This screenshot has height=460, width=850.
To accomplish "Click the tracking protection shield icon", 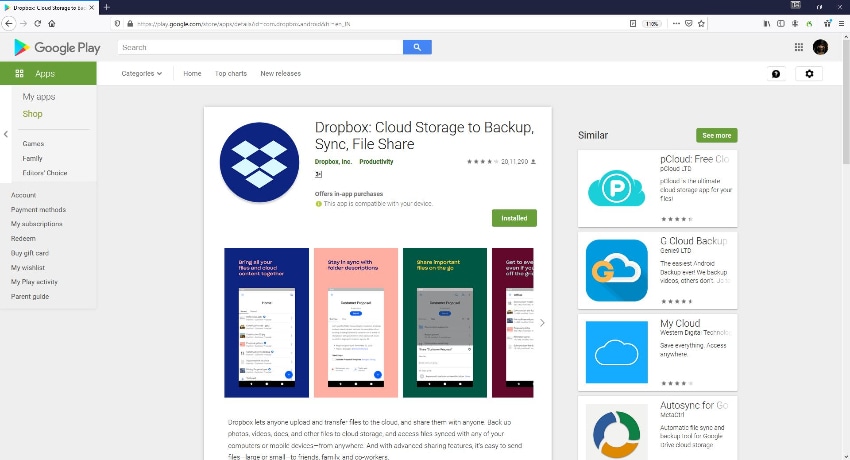I will 118,24.
